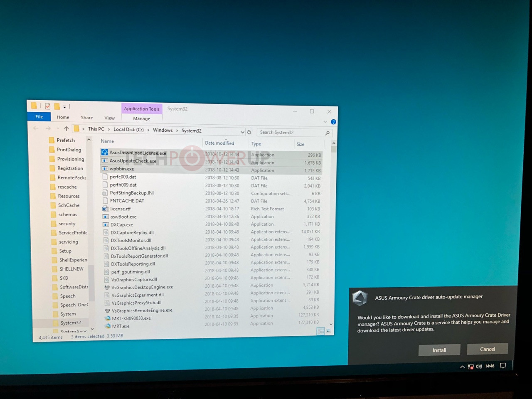Switch to details view layout icon
Image resolution: width=532 pixels, height=399 pixels.
point(321,331)
